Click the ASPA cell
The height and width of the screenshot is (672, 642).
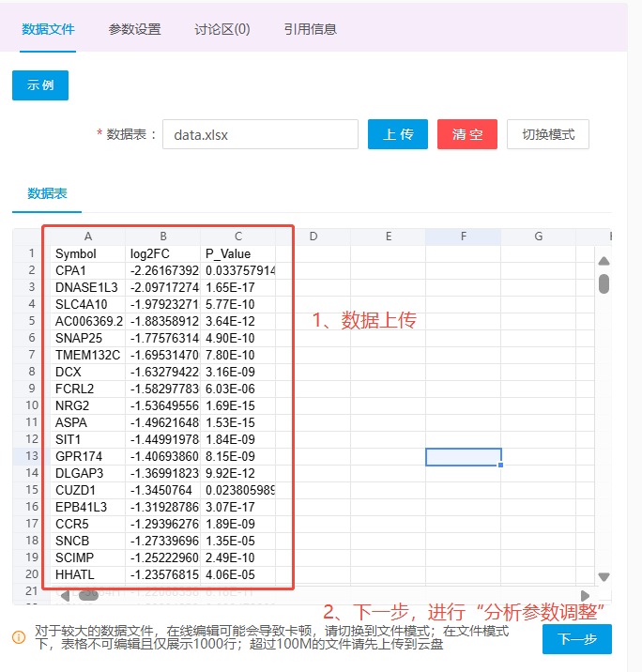click(88, 422)
